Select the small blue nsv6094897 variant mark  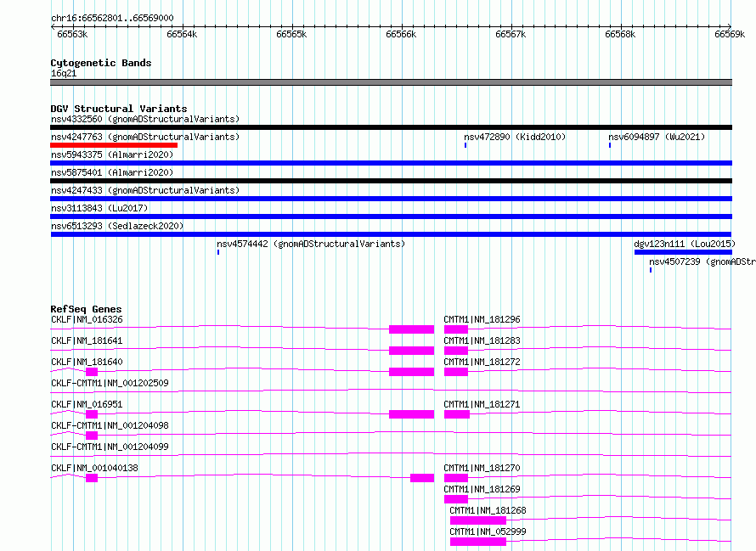(610, 145)
